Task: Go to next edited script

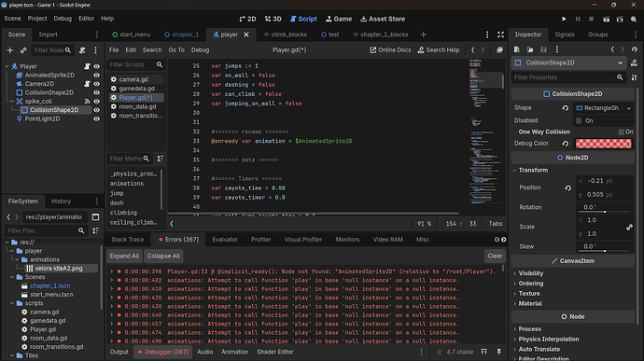Action: coord(483,50)
